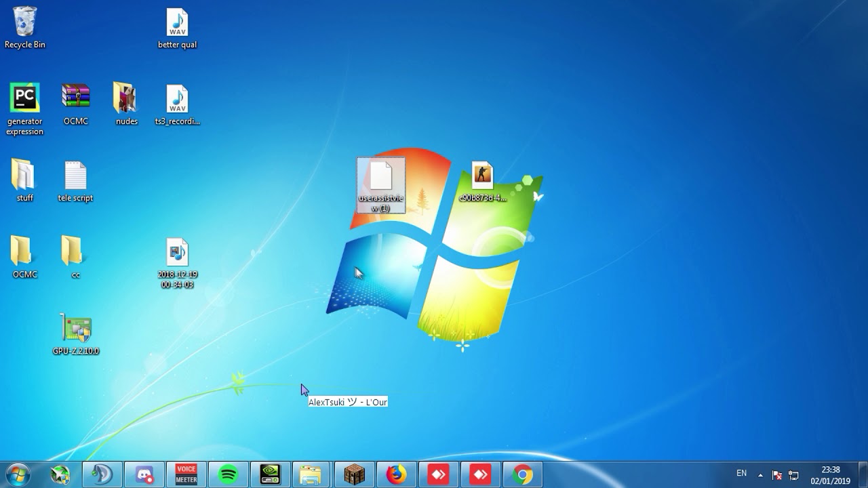This screenshot has width=868, height=488.
Task: Open the Windows Start menu orb
Action: click(18, 474)
